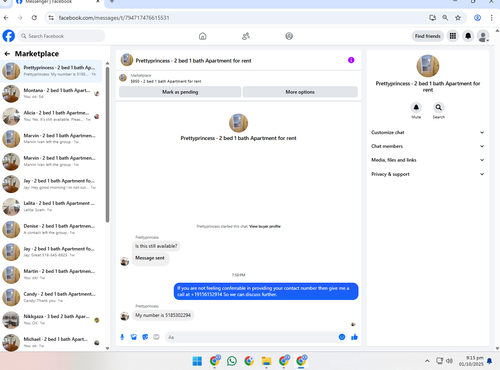Image resolution: width=500 pixels, height=370 pixels.
Task: Click the browser address bar URL
Action: click(114, 18)
